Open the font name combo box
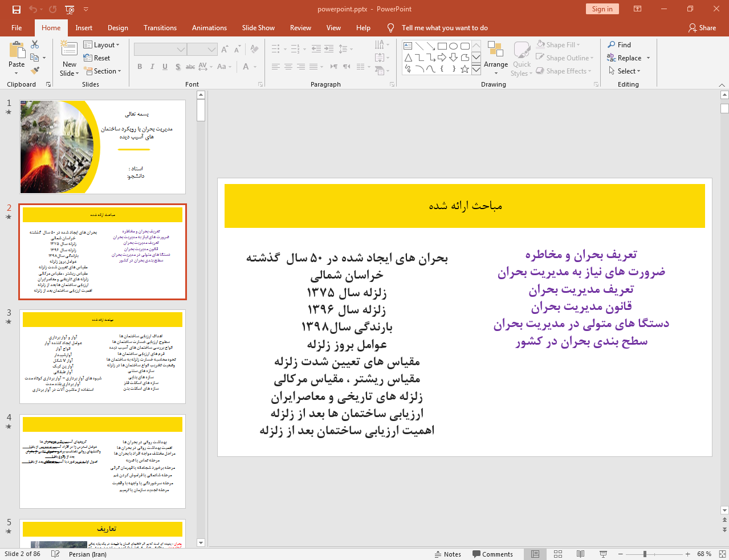Viewport: 729px width, 560px height. 160,50
